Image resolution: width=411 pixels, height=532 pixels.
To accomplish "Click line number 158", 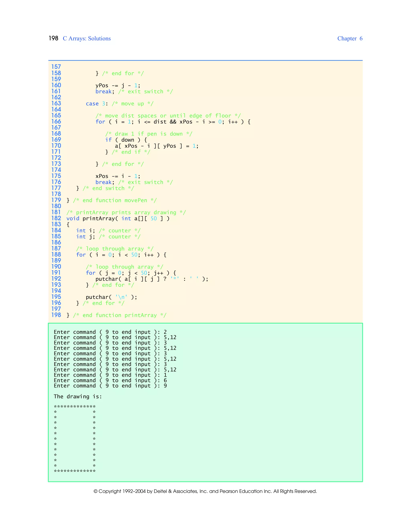I will [56, 73].
